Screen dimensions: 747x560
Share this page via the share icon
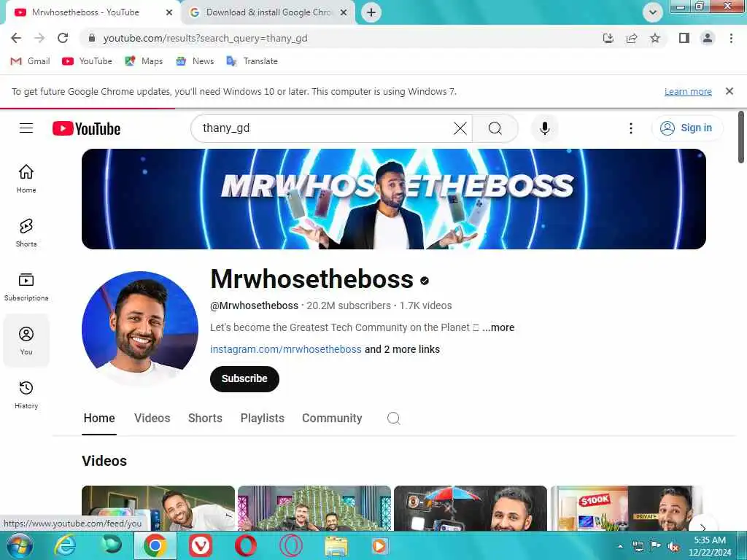click(632, 38)
